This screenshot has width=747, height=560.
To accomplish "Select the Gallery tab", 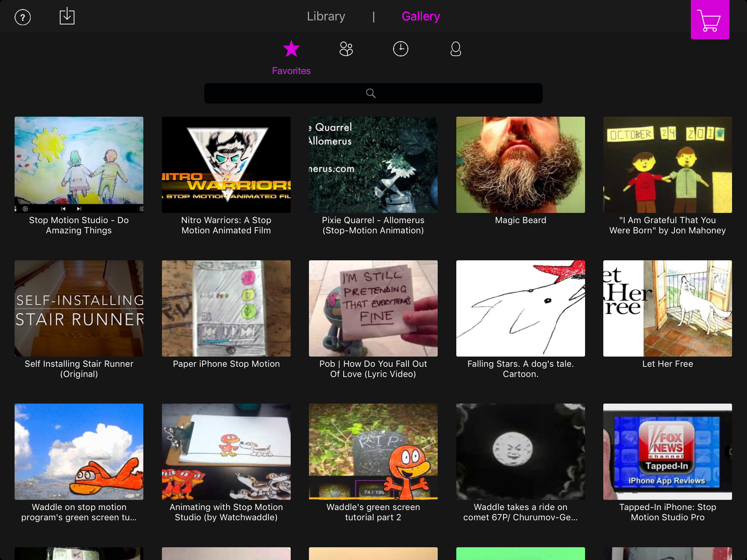I will (x=421, y=16).
